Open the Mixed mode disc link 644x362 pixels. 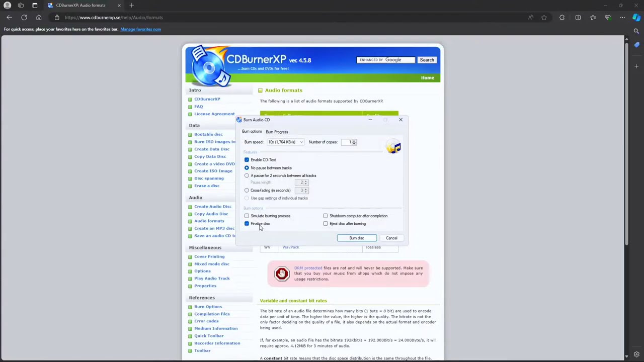point(212,264)
